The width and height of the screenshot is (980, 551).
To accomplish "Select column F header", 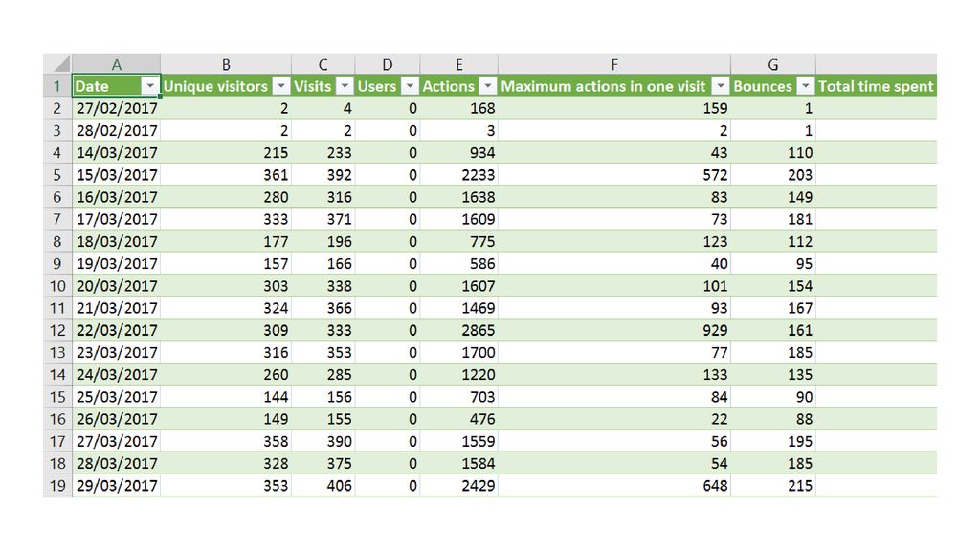I will [614, 64].
